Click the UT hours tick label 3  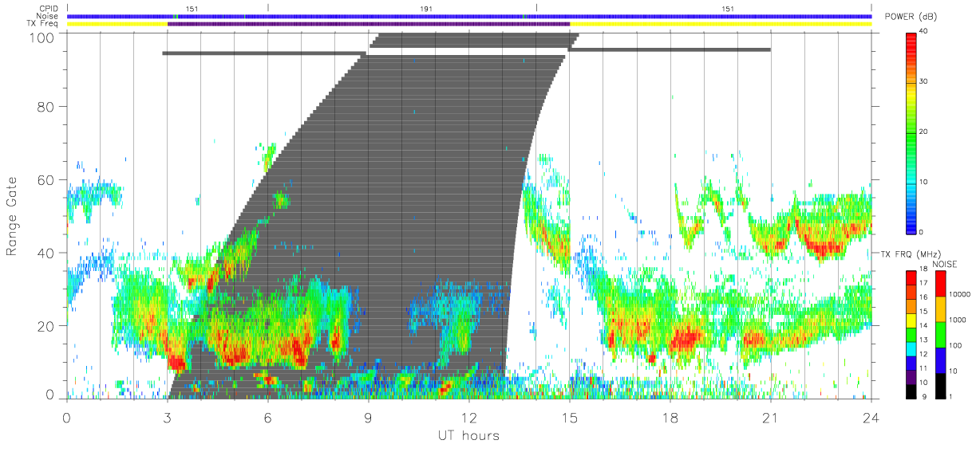tap(168, 416)
